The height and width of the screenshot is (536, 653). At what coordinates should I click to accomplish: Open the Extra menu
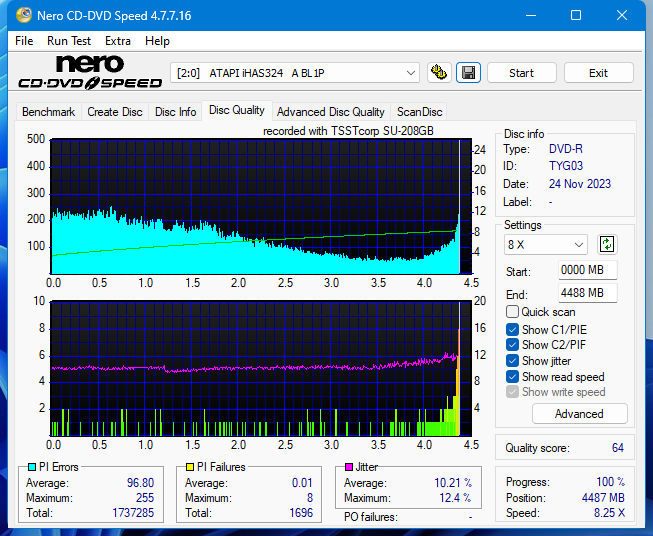(118, 41)
